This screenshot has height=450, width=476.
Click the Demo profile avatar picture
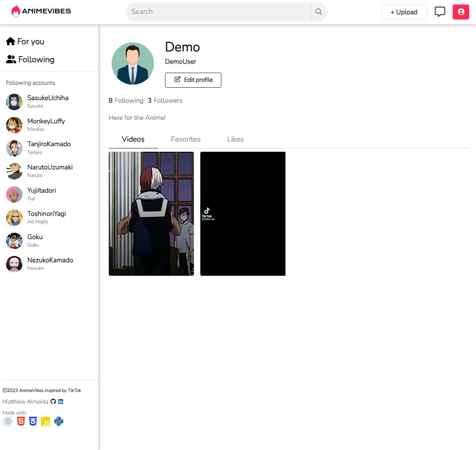point(133,63)
